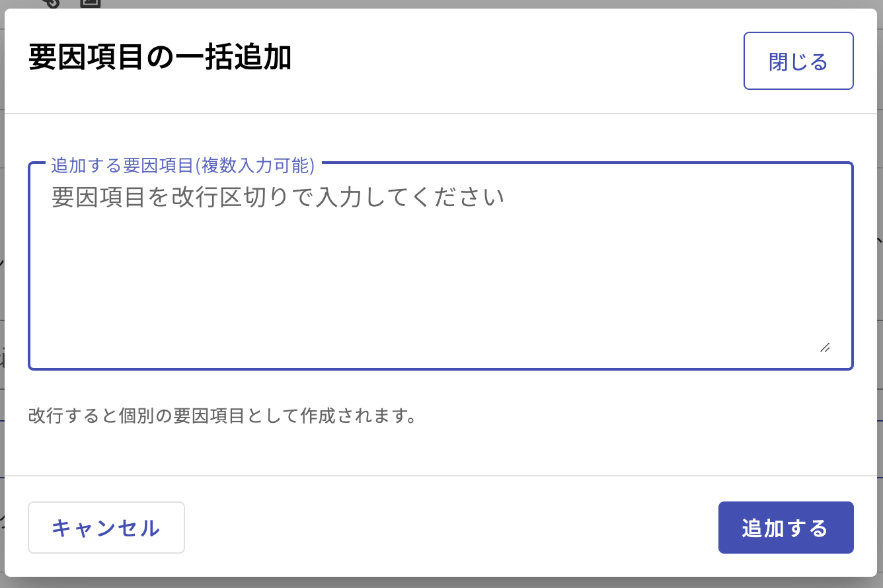Click the textarea resize handle
This screenshot has height=588, width=883.
coord(825,348)
